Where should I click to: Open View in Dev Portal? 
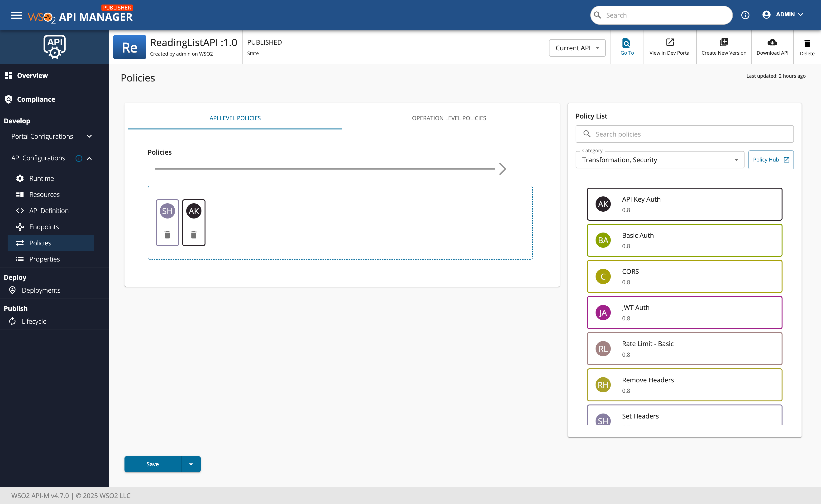click(670, 47)
